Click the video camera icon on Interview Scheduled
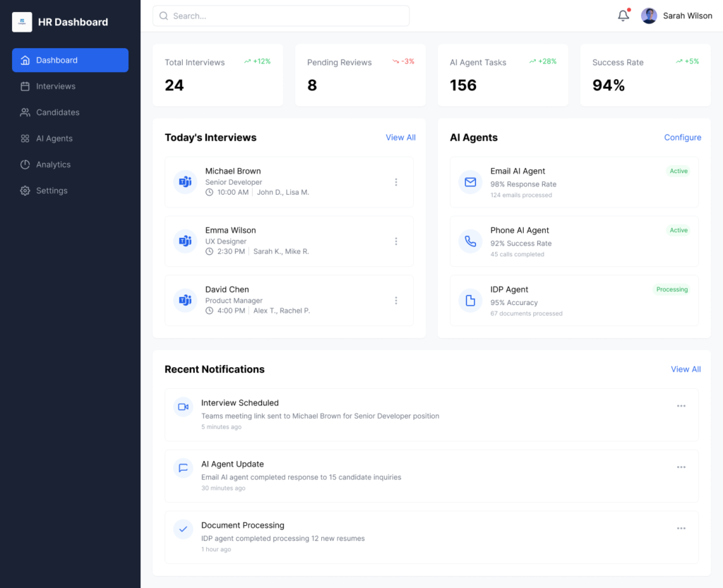Image resolution: width=723 pixels, height=588 pixels. [x=184, y=407]
